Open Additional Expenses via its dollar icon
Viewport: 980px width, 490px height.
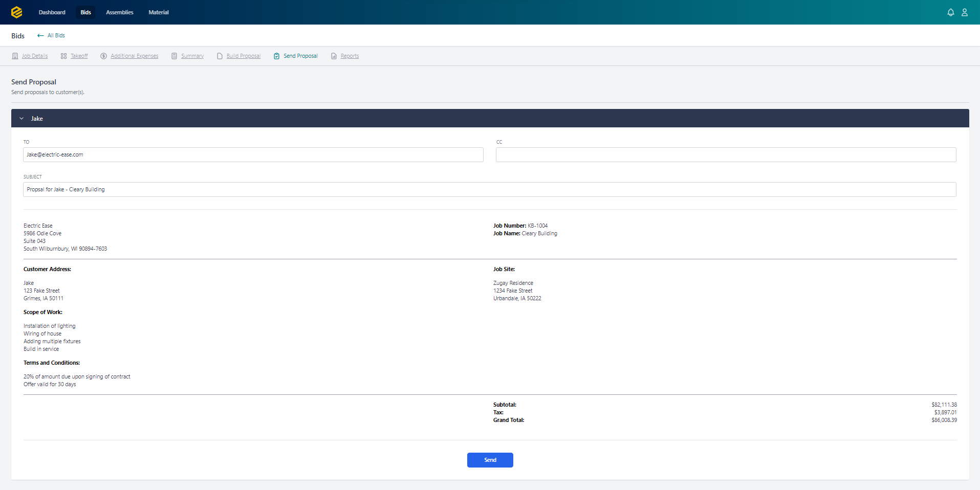pos(103,56)
